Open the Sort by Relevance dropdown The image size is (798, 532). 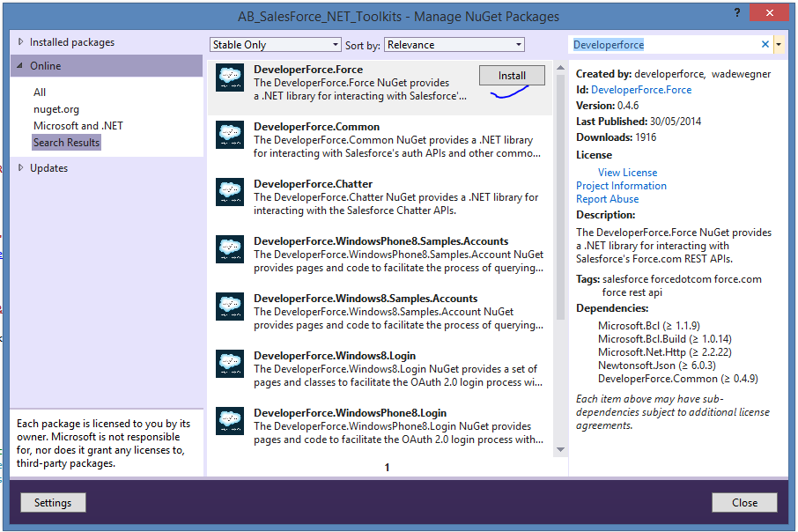454,45
